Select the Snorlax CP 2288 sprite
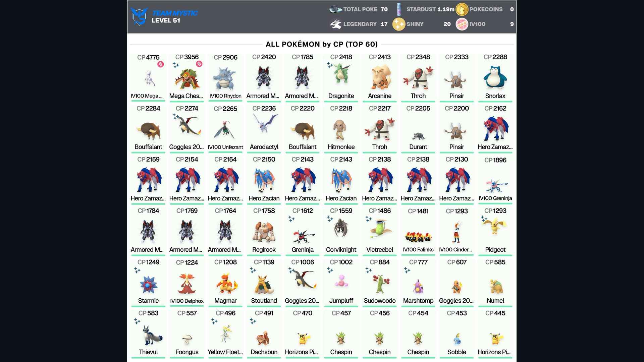 (x=495, y=77)
